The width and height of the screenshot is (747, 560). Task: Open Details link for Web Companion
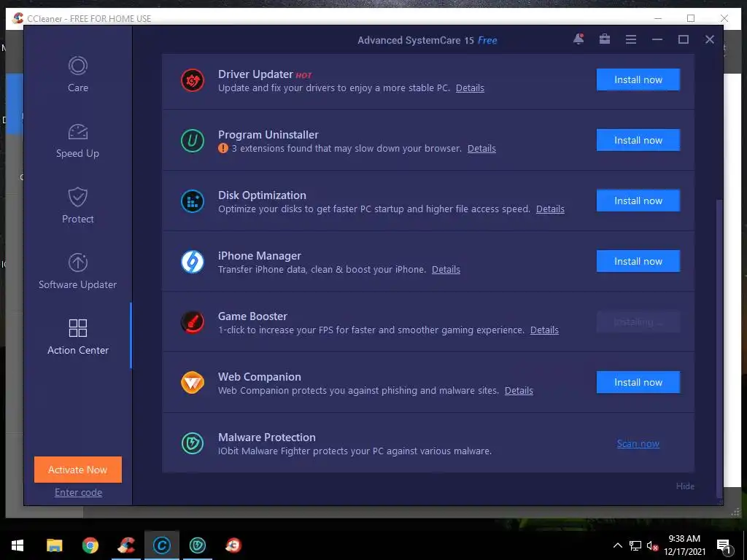pos(519,391)
